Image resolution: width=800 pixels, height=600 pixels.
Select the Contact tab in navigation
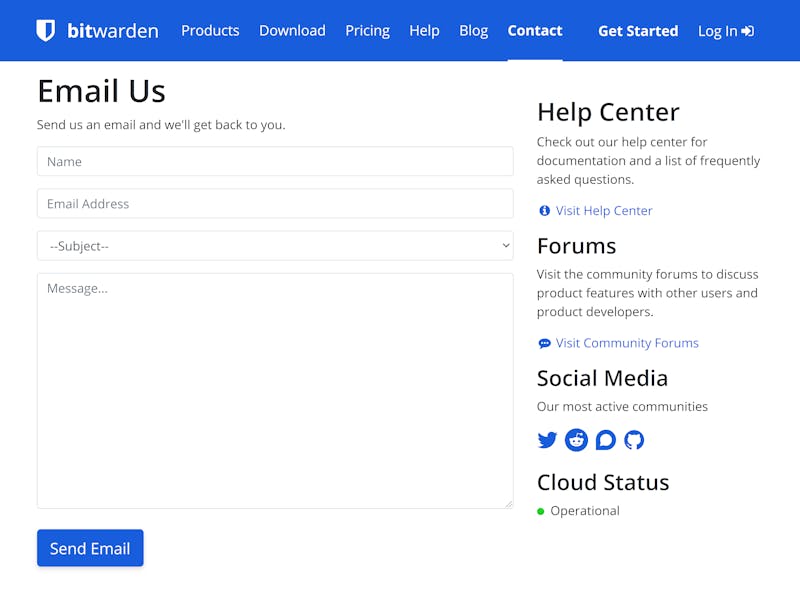coord(535,31)
